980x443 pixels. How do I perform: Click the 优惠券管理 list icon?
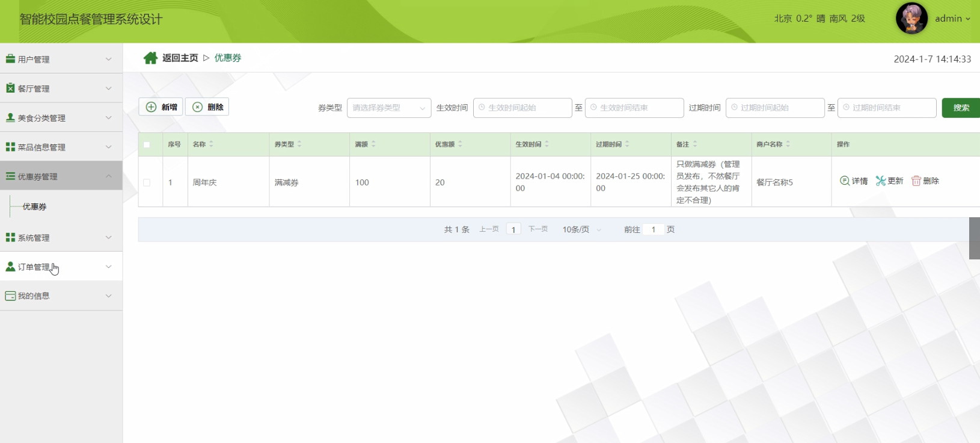(x=10, y=176)
